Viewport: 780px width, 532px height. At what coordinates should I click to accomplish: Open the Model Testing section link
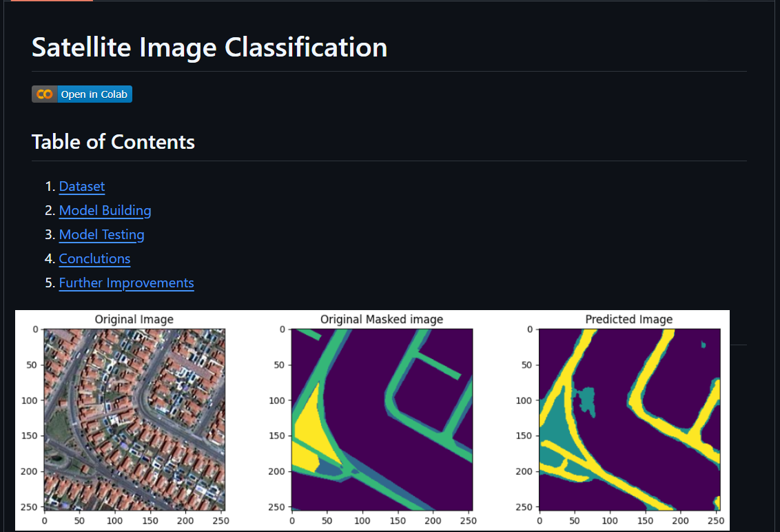pos(101,234)
